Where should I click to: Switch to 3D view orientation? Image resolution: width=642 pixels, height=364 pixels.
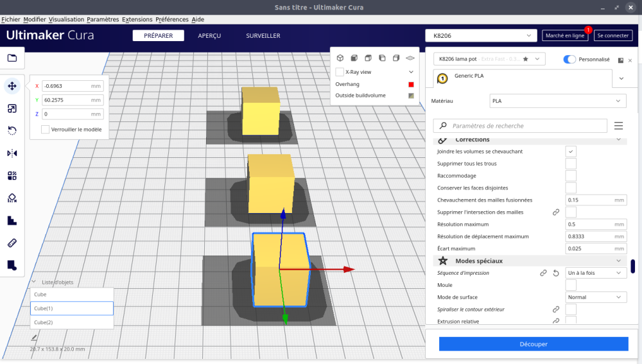pyautogui.click(x=340, y=58)
